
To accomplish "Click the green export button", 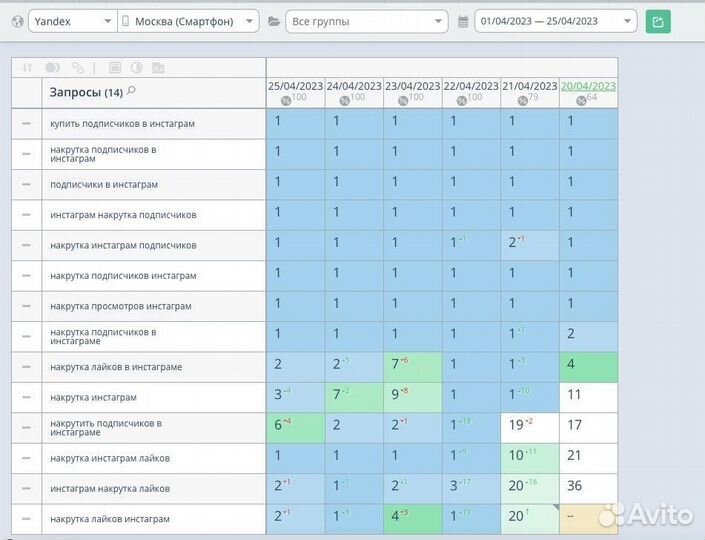I will point(657,21).
